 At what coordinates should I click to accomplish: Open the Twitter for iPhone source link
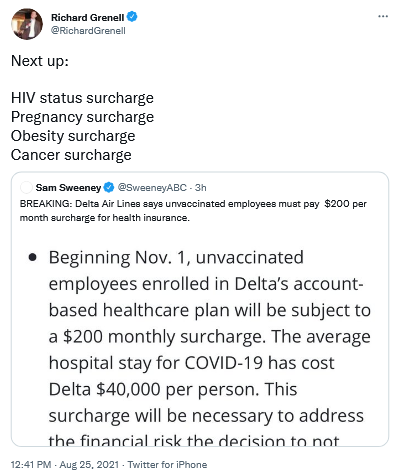(x=167, y=464)
